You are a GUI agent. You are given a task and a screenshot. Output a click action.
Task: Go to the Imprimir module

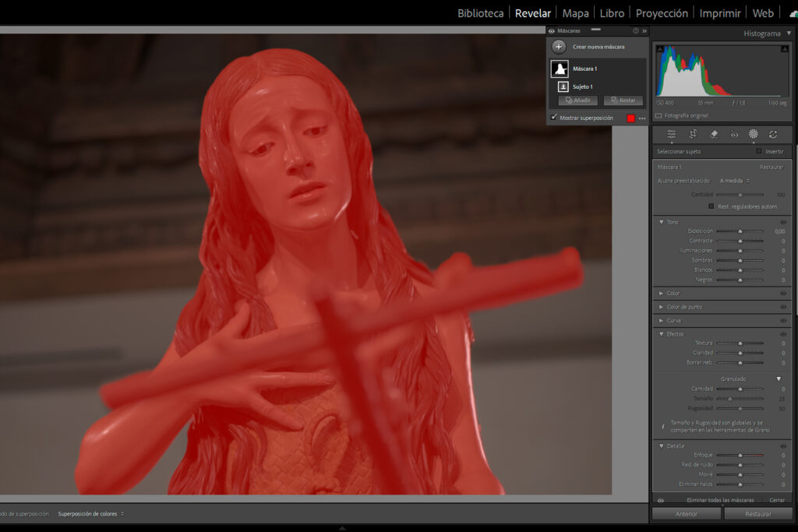(x=719, y=13)
